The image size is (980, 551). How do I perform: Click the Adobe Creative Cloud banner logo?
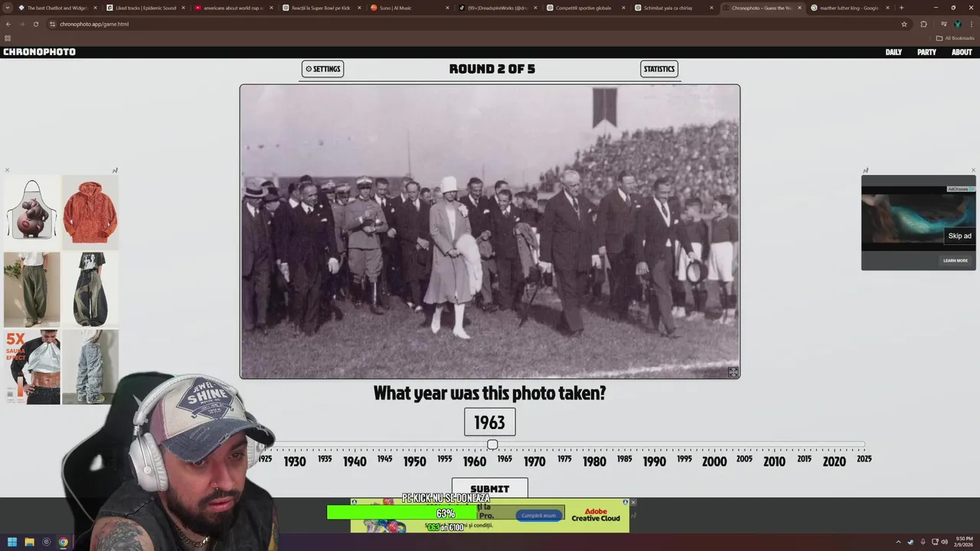(596, 515)
